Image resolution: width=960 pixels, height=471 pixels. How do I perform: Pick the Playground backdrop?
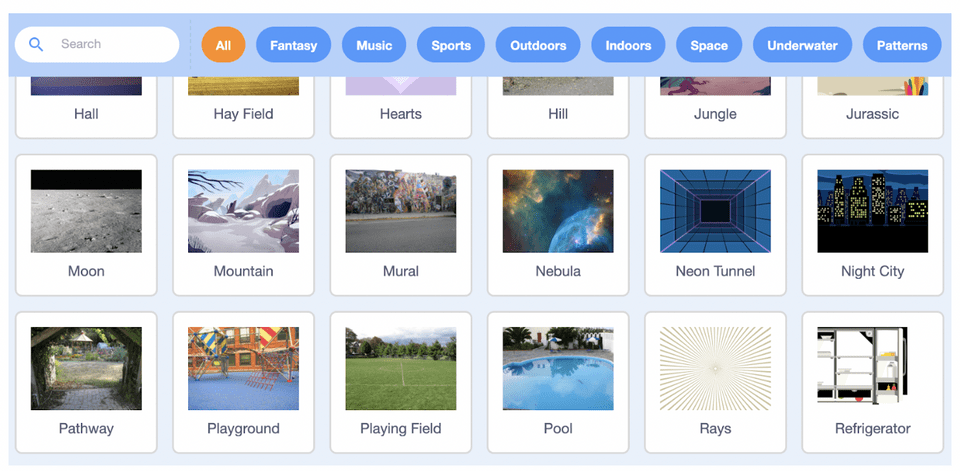pos(244,383)
